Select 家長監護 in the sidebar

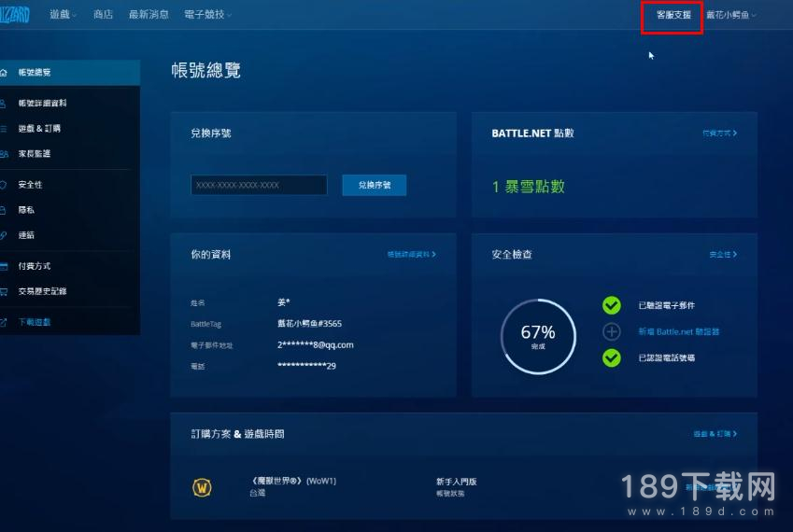point(35,153)
